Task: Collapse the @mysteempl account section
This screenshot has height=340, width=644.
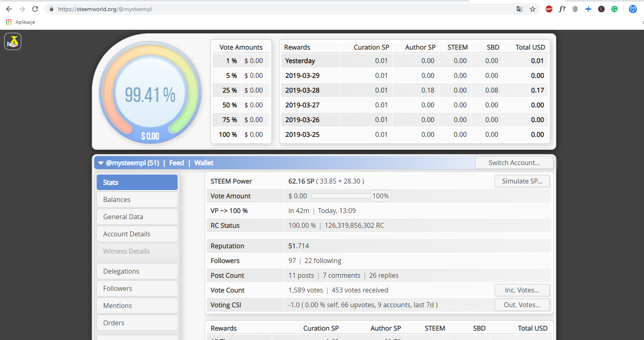Action: (101, 163)
